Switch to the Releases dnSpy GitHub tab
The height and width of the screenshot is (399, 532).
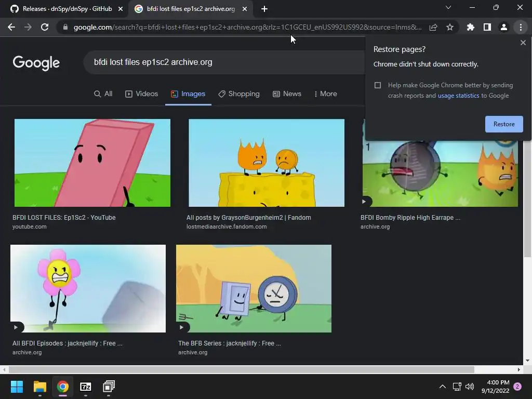(64, 9)
